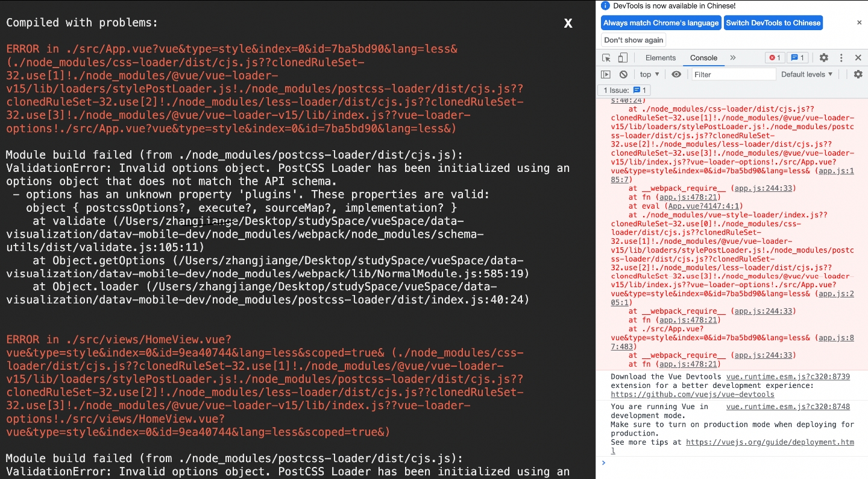Screen dimensions: 868x479
Task: Open vue.runtime.esm.js?c320:8739 source link
Action: tap(788, 377)
